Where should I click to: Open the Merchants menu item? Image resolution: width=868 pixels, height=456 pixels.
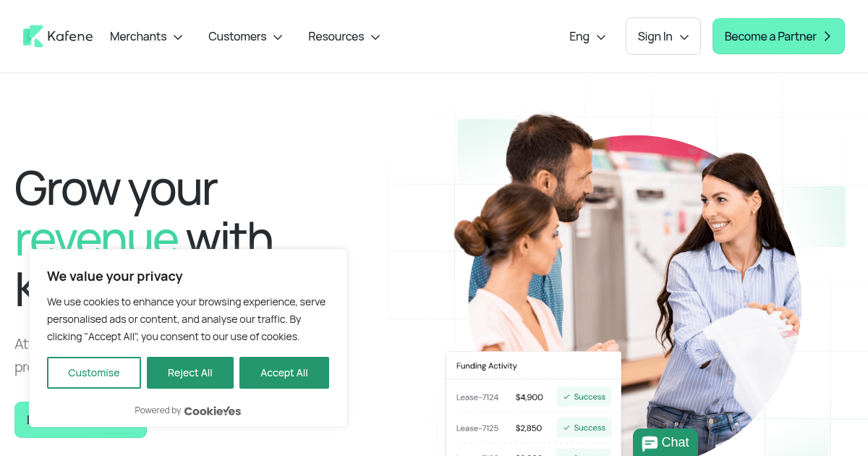(146, 36)
